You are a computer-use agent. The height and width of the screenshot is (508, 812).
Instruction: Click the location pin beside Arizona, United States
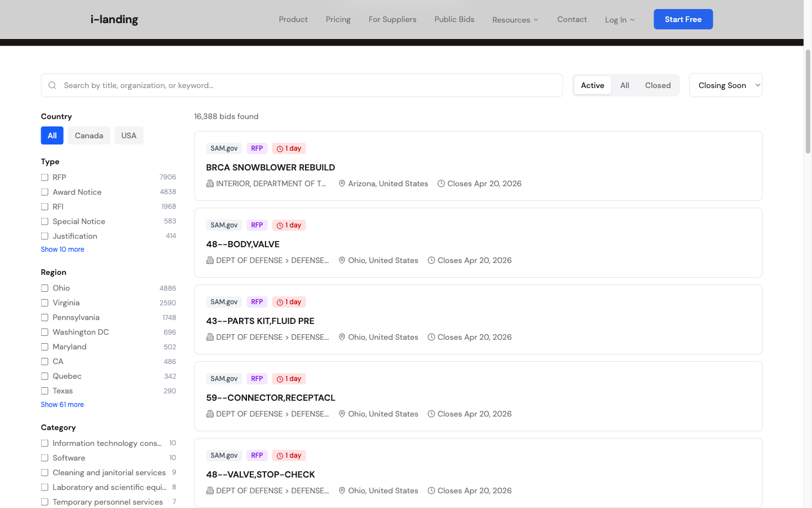click(x=342, y=183)
